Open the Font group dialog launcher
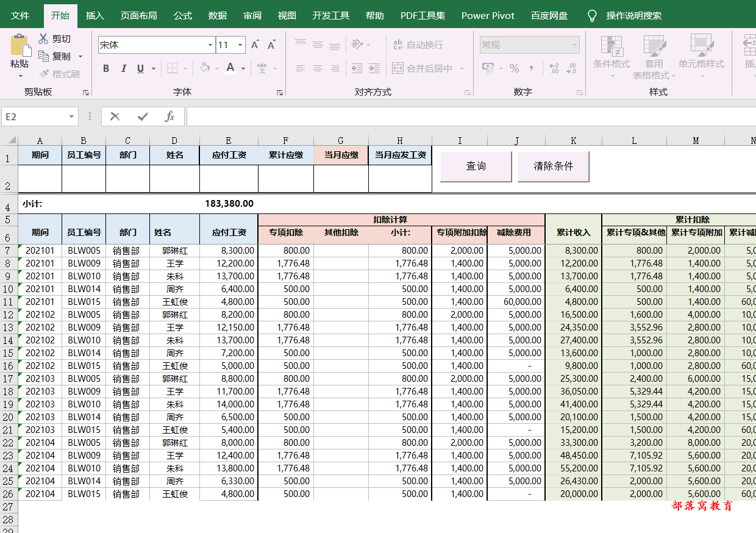 click(280, 93)
